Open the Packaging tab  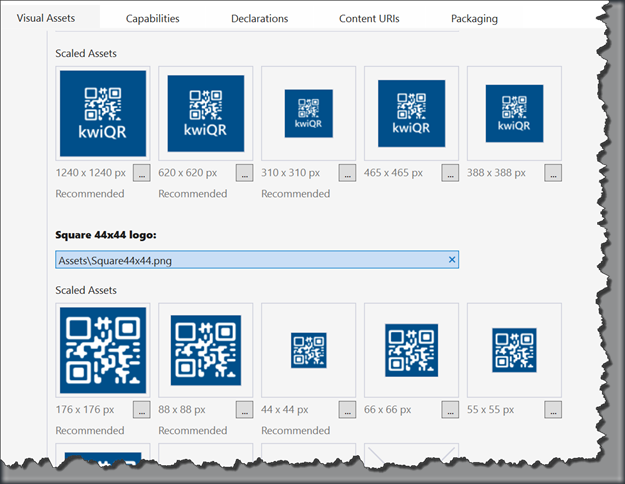(474, 19)
